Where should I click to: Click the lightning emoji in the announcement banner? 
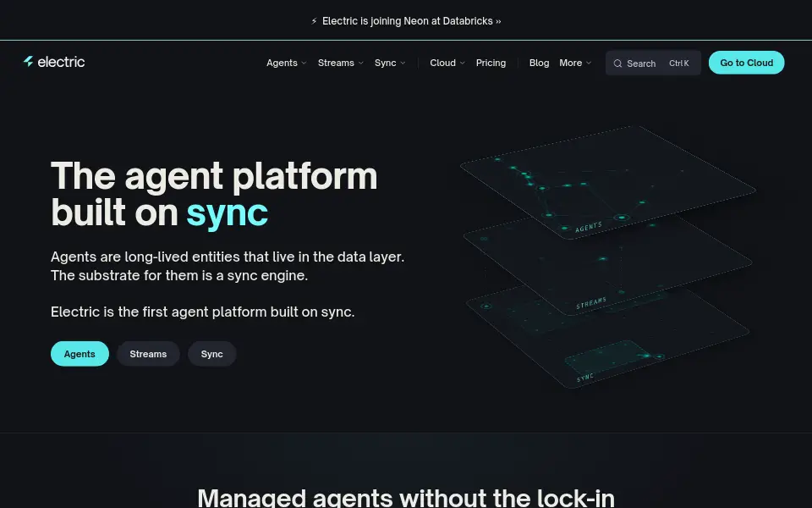(x=314, y=21)
